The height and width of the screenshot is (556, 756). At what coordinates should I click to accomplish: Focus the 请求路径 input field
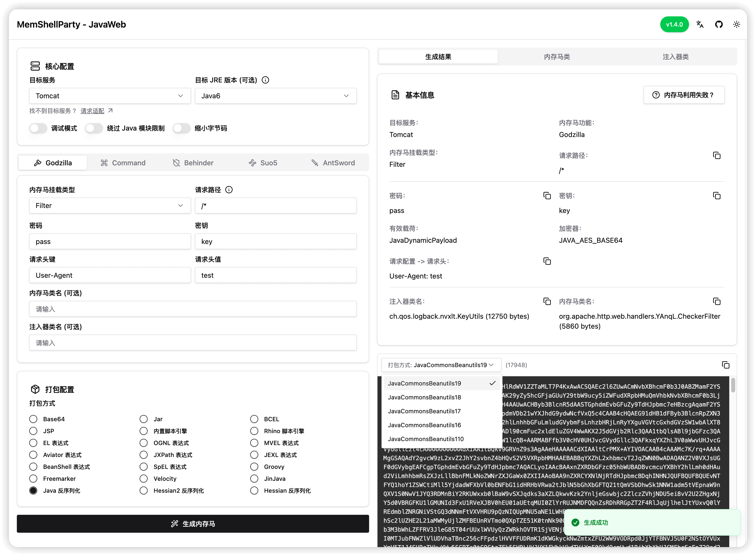pos(276,206)
